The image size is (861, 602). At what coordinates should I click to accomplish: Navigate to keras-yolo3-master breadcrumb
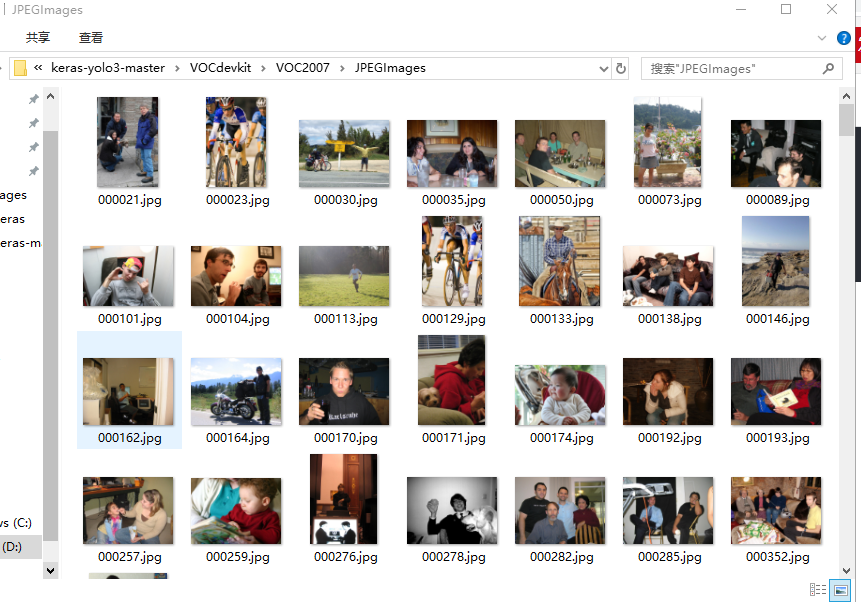click(x=108, y=68)
